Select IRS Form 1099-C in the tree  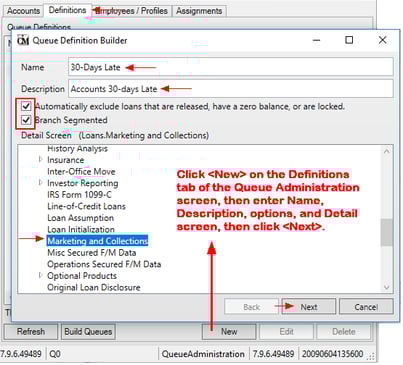(79, 194)
